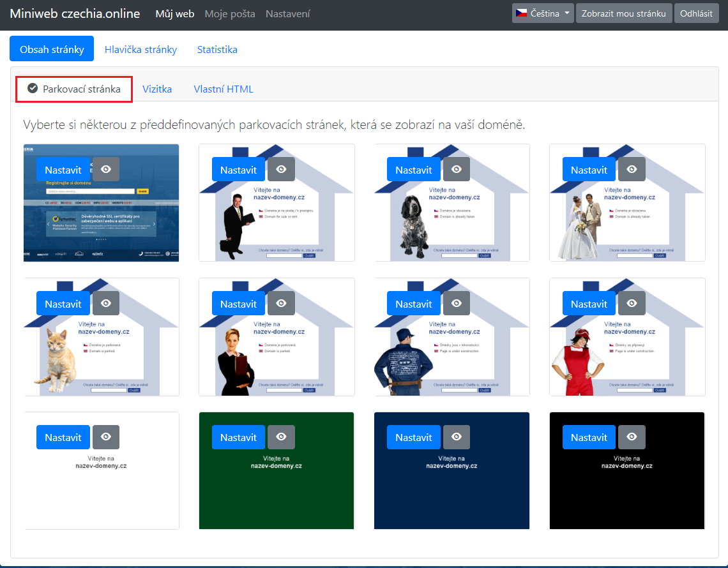728x568 pixels.
Task: Preview the businessman template with eye icon
Action: pyautogui.click(x=281, y=169)
